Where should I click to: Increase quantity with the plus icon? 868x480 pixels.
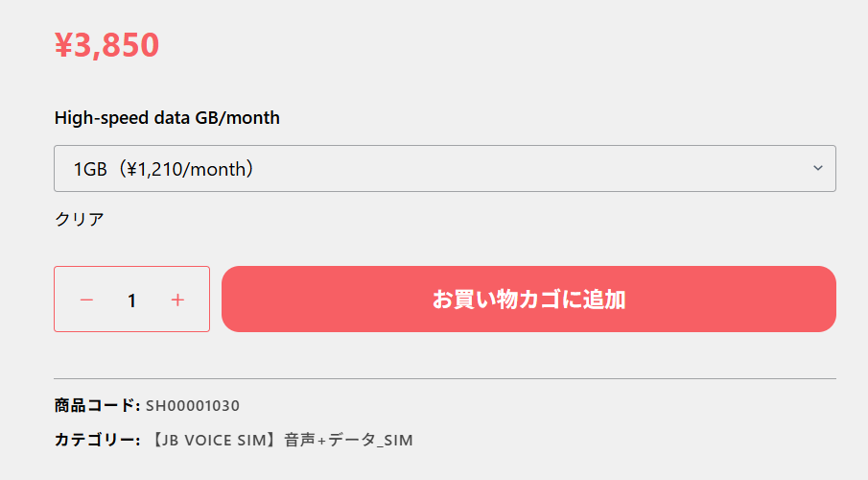tap(177, 300)
